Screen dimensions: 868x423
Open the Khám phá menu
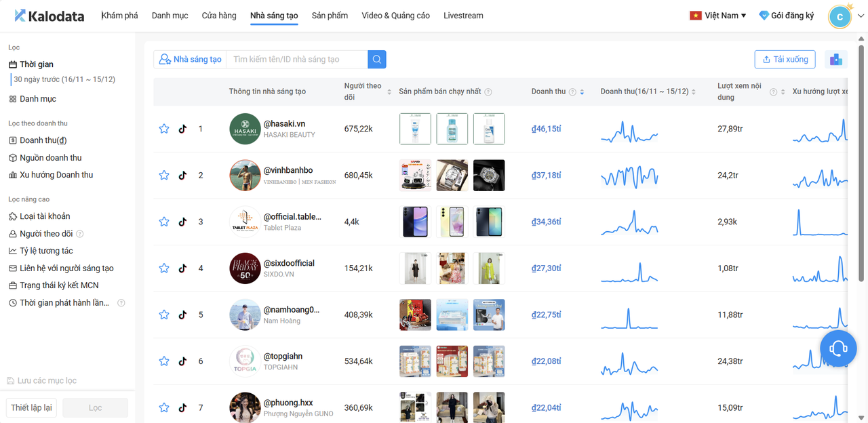pyautogui.click(x=119, y=16)
